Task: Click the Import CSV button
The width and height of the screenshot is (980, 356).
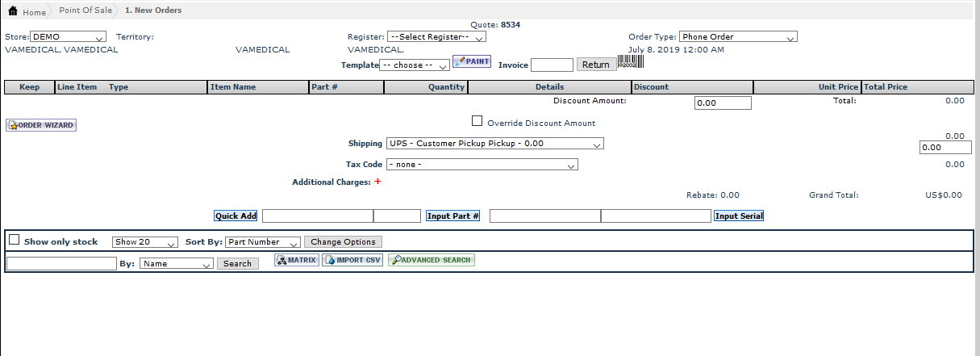Action: [x=352, y=260]
